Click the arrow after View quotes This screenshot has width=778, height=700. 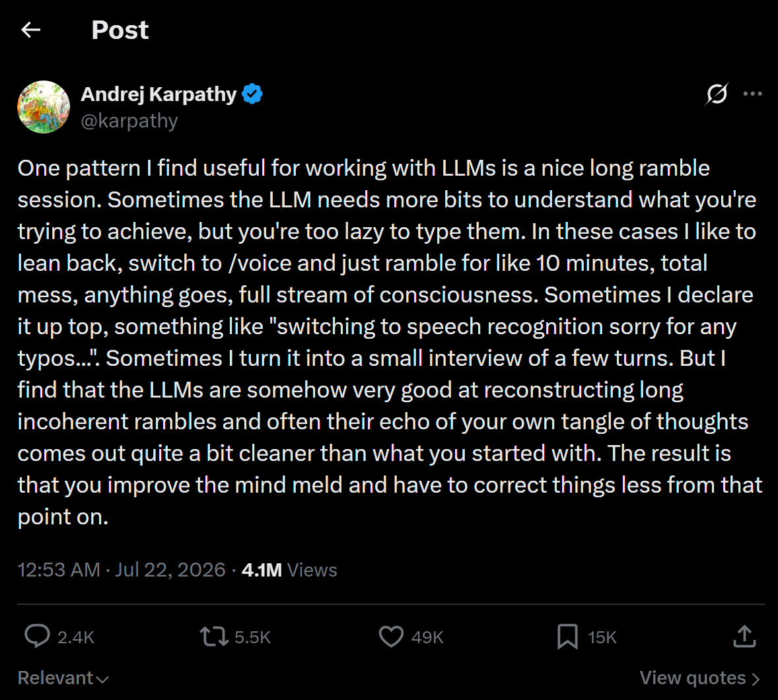coord(756,679)
